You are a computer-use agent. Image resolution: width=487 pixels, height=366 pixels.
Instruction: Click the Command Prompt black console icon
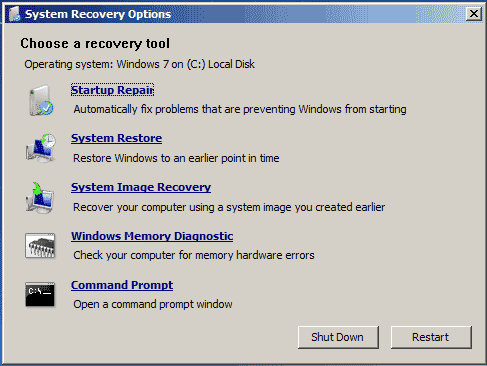point(40,294)
